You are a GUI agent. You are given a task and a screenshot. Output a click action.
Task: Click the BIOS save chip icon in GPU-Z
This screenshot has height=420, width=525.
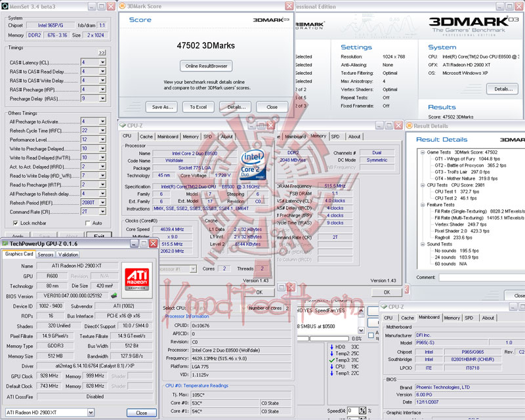click(x=114, y=295)
